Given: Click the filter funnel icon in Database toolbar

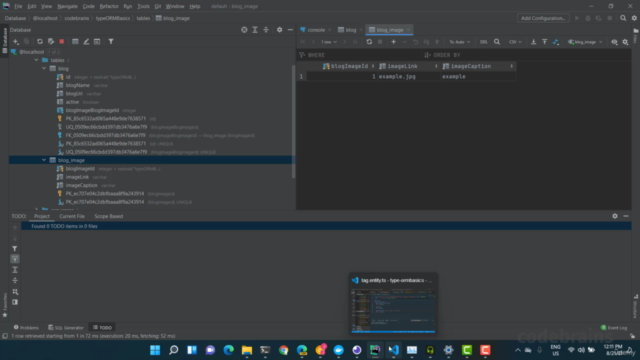Looking at the screenshot, I should [111, 42].
